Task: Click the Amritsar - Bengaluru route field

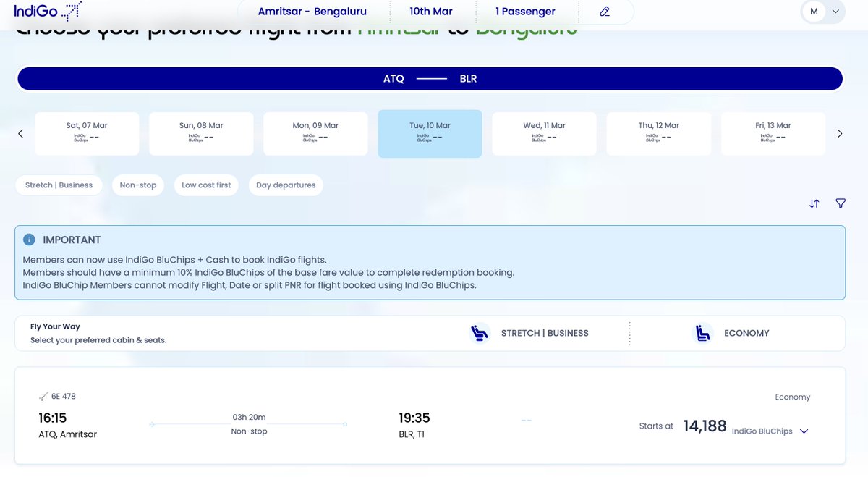Action: pyautogui.click(x=312, y=12)
